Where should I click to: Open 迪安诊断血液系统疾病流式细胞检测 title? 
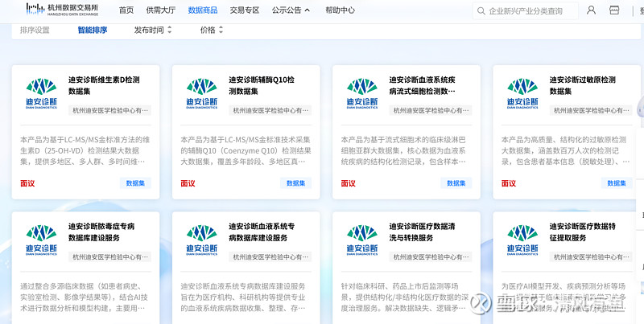tap(422, 85)
